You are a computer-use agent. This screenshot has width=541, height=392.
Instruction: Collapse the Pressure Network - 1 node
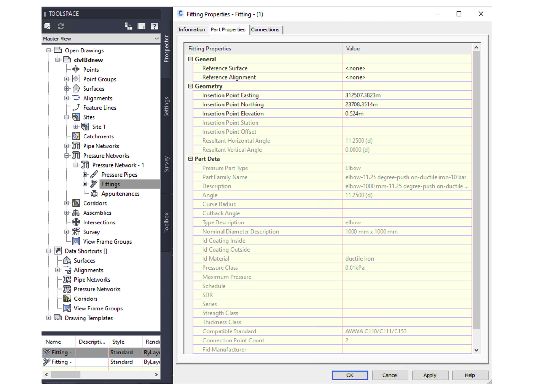pos(76,165)
